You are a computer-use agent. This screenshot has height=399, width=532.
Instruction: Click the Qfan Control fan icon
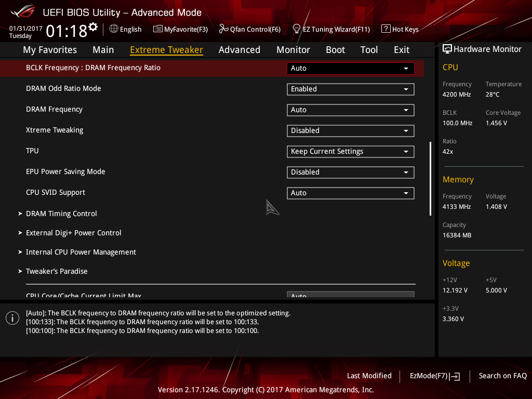click(x=223, y=29)
